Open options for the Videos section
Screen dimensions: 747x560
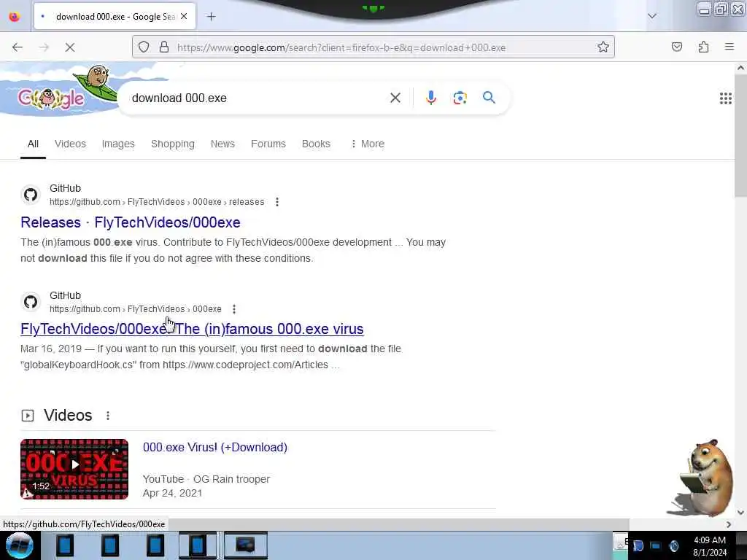pyautogui.click(x=108, y=416)
